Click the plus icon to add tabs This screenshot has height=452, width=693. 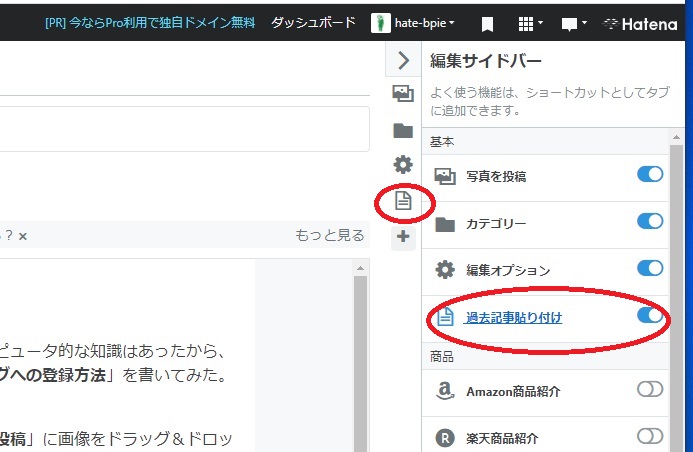(403, 236)
